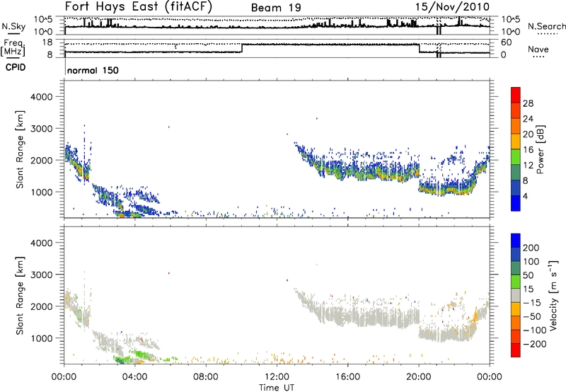Pick power colorbar yellow segment between 16 and 20
The width and height of the screenshot is (566, 392).
coord(516,142)
